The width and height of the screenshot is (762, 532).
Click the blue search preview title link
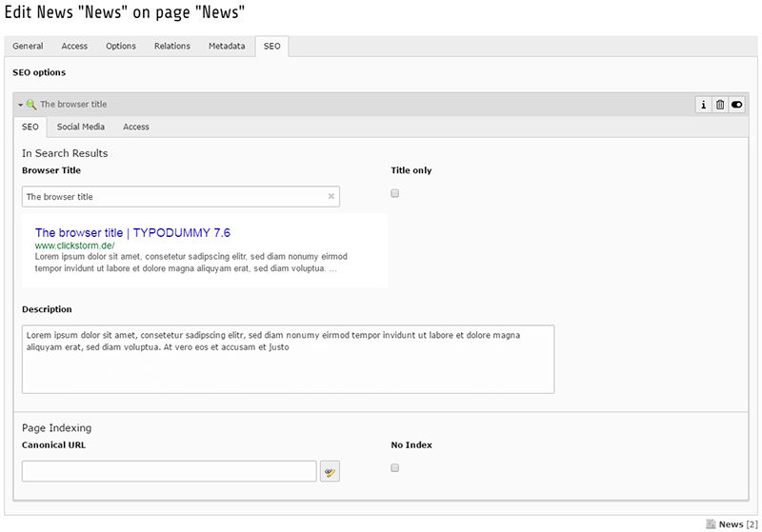132,232
